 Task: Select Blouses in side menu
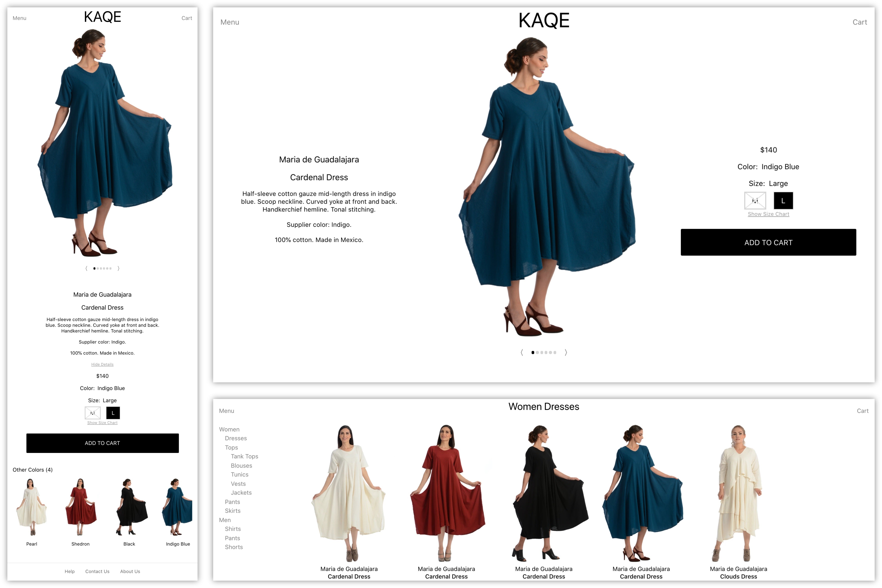[x=241, y=466]
